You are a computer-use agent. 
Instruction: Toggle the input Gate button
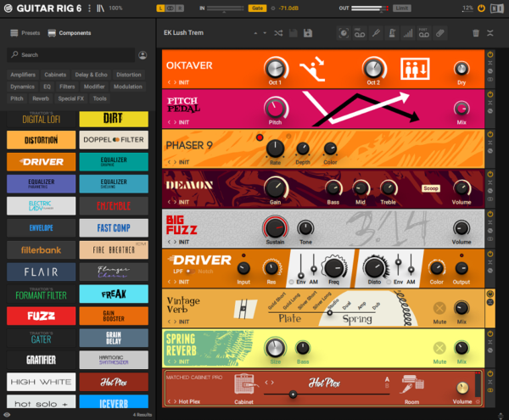click(257, 8)
